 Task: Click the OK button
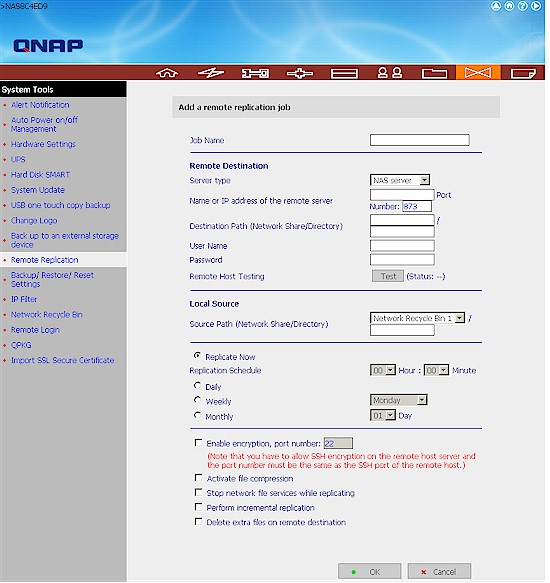pos(370,571)
